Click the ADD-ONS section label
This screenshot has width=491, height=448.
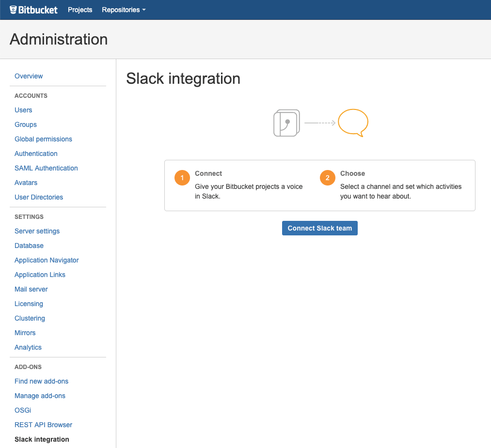point(28,367)
